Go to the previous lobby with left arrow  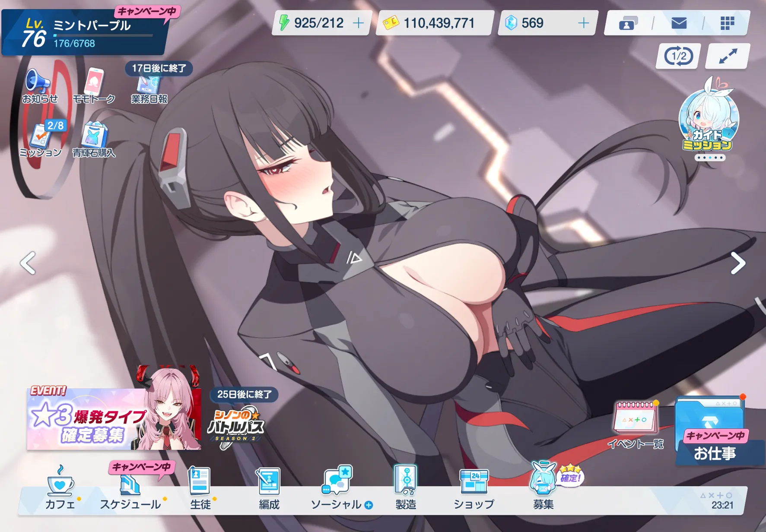tap(28, 263)
